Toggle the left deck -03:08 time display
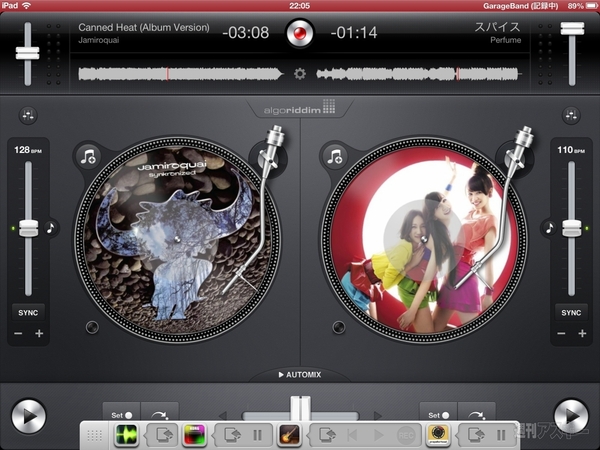 tap(246, 33)
